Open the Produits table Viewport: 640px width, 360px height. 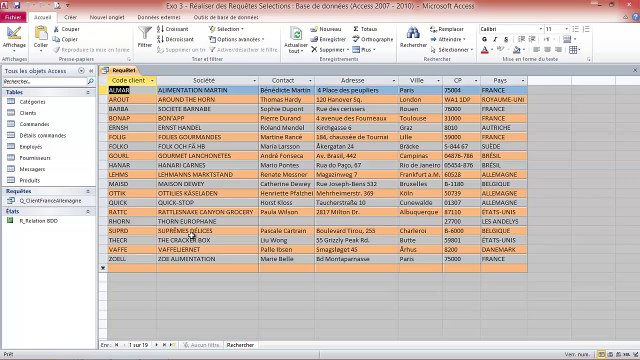pyautogui.click(x=30, y=180)
